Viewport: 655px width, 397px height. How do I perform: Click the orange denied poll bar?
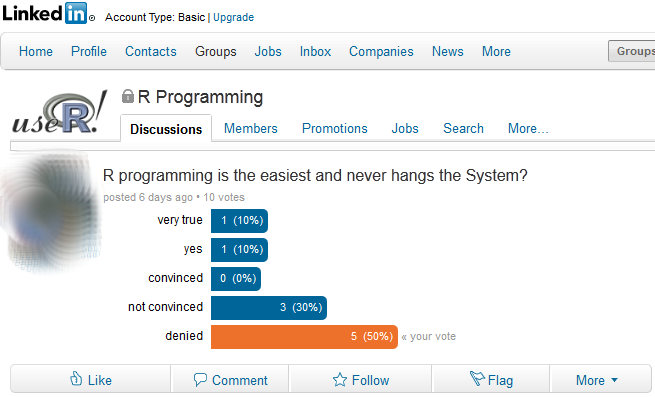[x=304, y=337]
